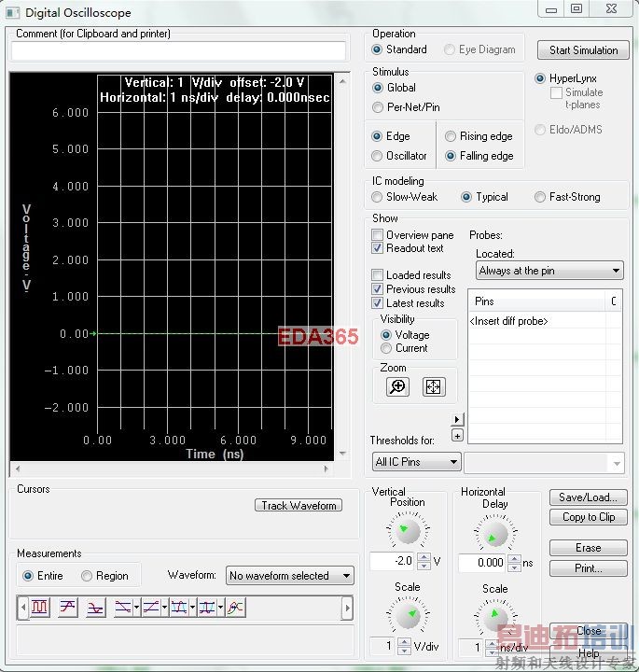
Task: Open the probes Located dropdown
Action: tap(549, 271)
